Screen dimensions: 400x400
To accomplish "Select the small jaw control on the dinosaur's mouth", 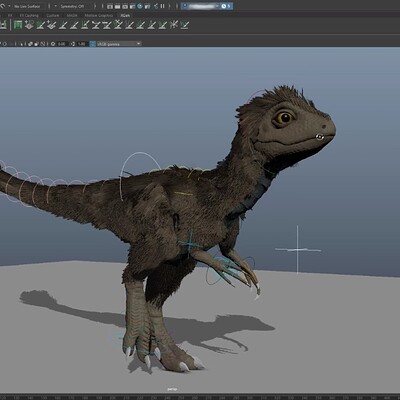I will (x=319, y=137).
